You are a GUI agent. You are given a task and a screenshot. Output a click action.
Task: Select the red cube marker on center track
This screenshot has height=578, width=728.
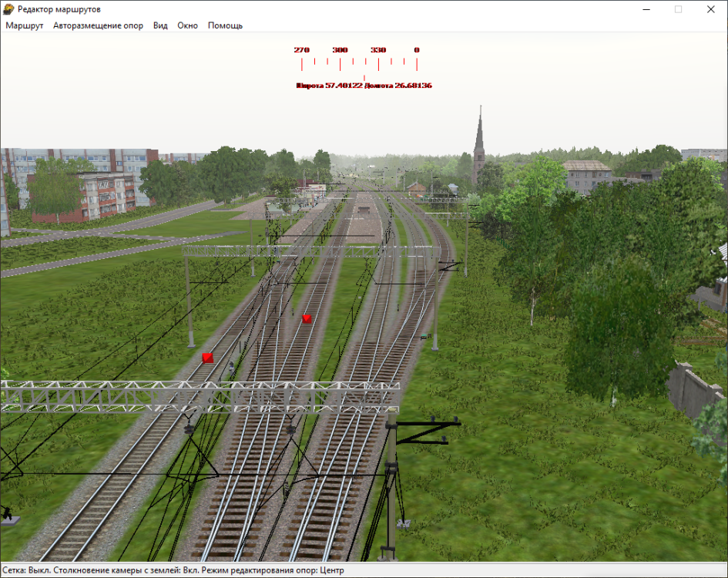coord(307,318)
